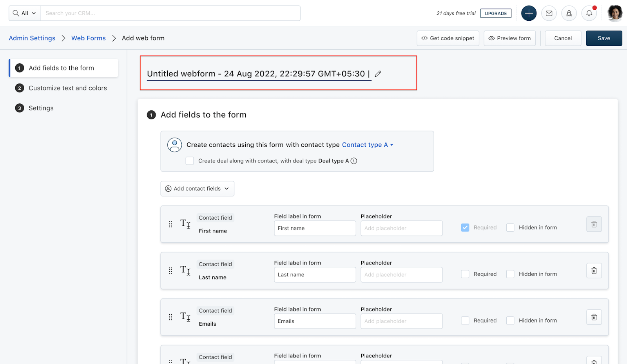Click the webform title text field
This screenshot has width=627, height=364.
(259, 74)
